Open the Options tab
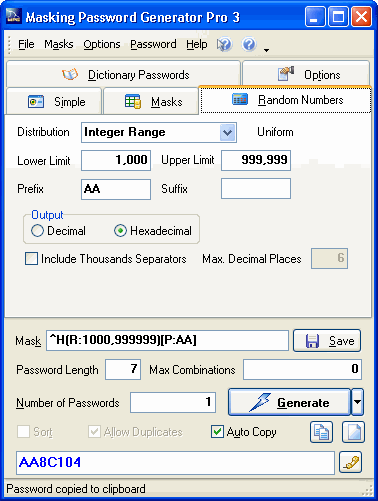This screenshot has height=501, width=378. (306, 74)
